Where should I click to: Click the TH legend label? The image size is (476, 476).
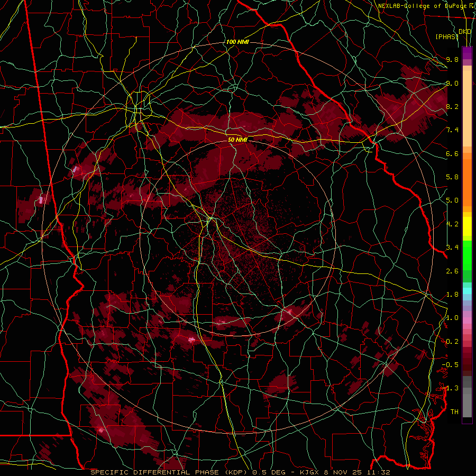(x=454, y=412)
